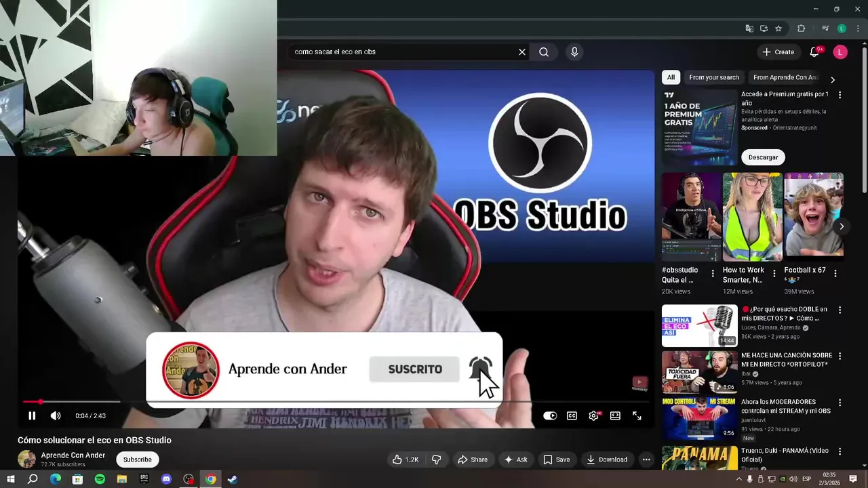Bookmark this page with the star
This screenshot has height=488, width=868.
coord(778,28)
